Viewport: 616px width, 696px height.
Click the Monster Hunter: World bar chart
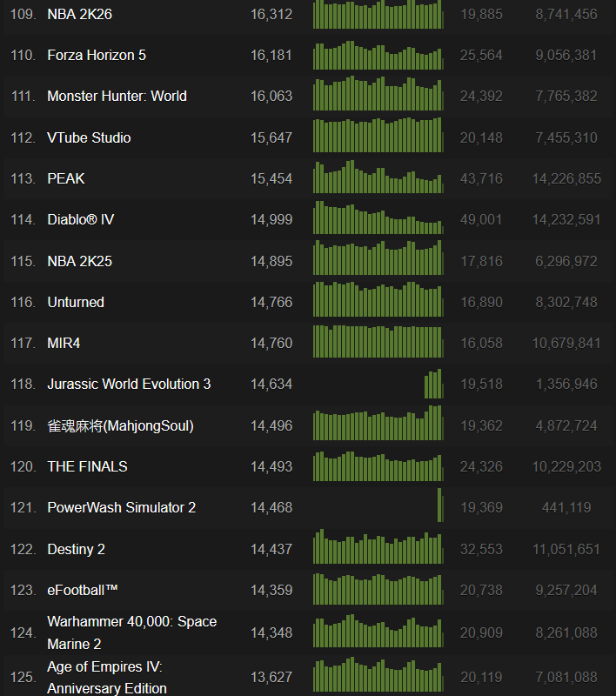(x=378, y=93)
